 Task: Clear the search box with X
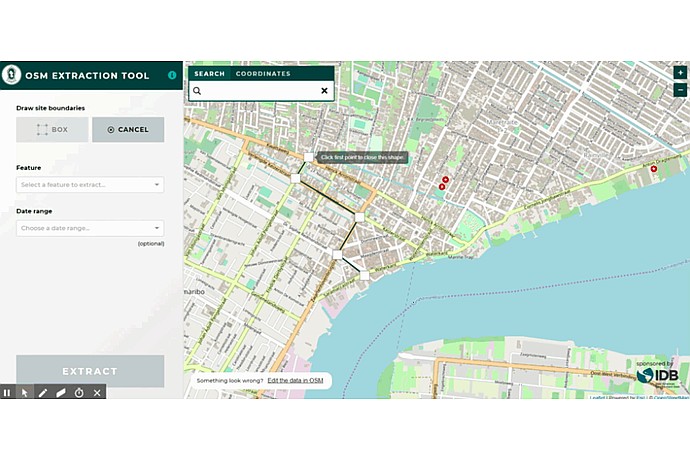pos(324,91)
